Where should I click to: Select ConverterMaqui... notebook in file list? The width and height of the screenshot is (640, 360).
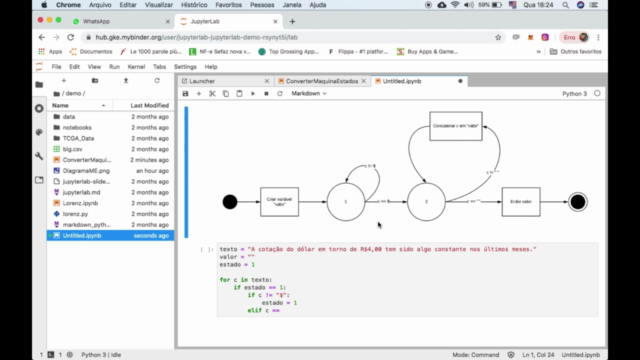[110, 160]
